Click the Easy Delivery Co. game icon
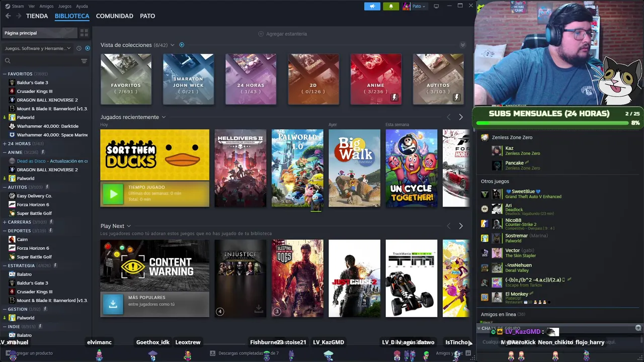Image resolution: width=644 pixels, height=362 pixels. 12,196
